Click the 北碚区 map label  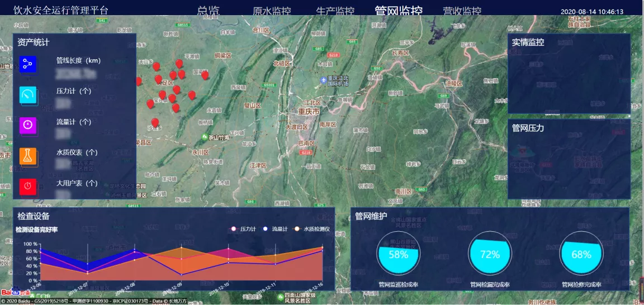(282, 64)
